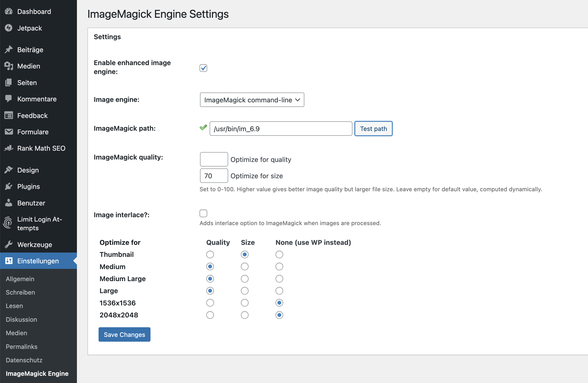Screen dimensions: 588x383
Task: Open Kommentare in the sidebar
Action: (x=38, y=99)
